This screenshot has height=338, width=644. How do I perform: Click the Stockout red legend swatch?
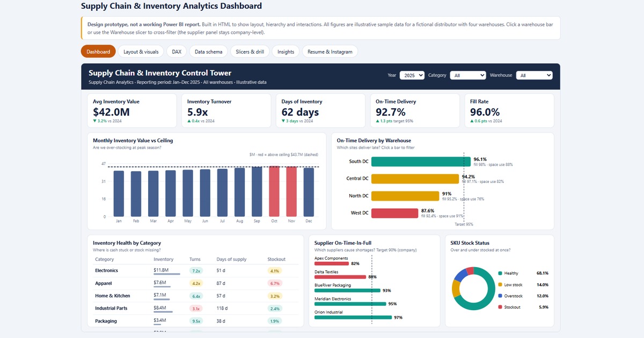click(x=500, y=307)
